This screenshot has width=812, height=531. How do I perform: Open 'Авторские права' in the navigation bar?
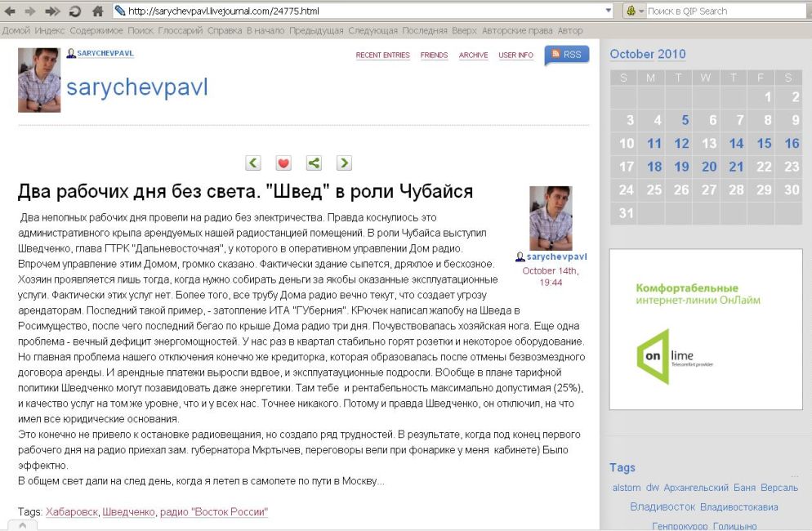point(525,31)
